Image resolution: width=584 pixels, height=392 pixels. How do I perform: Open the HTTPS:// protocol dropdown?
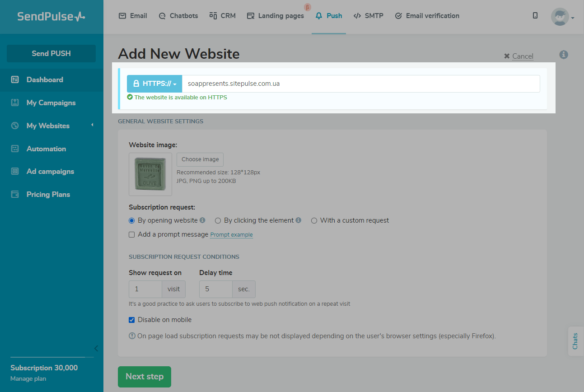tap(154, 84)
